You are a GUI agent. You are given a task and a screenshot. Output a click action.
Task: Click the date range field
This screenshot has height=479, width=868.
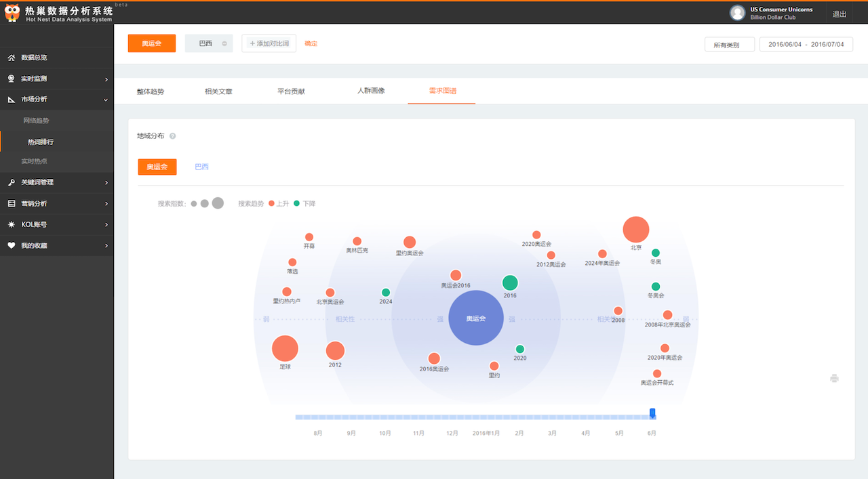click(806, 45)
